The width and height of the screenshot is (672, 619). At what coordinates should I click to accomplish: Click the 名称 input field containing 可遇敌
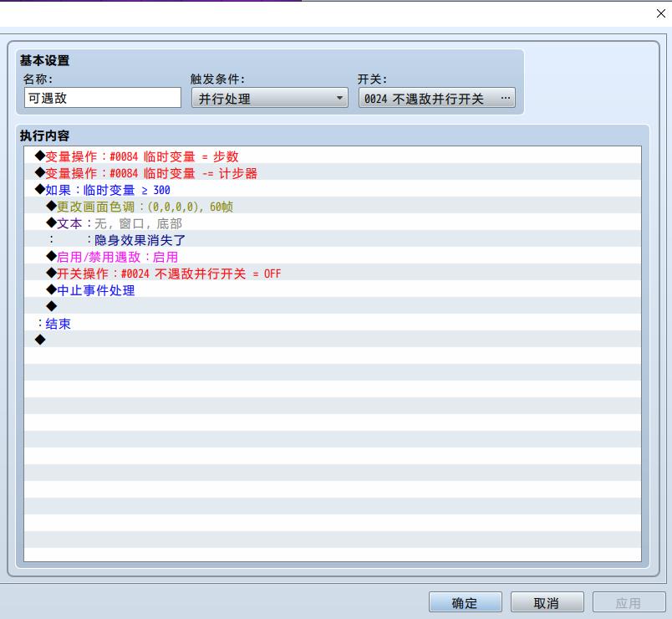click(x=103, y=98)
